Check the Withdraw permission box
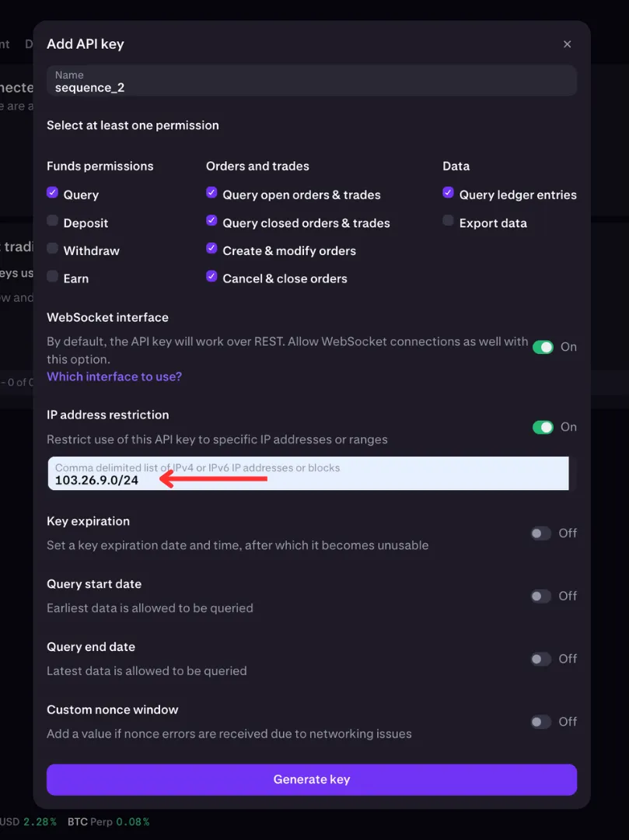Screen dimensions: 629x840 (52, 248)
